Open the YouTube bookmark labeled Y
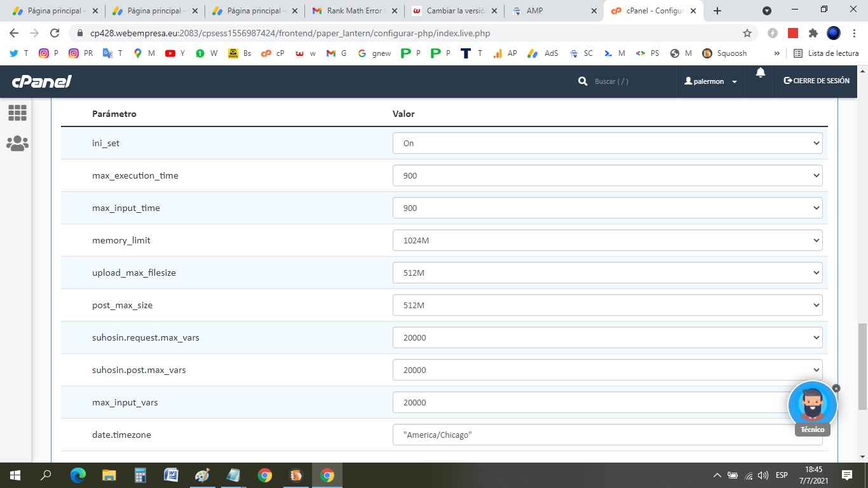The width and height of the screenshot is (868, 488). [175, 53]
